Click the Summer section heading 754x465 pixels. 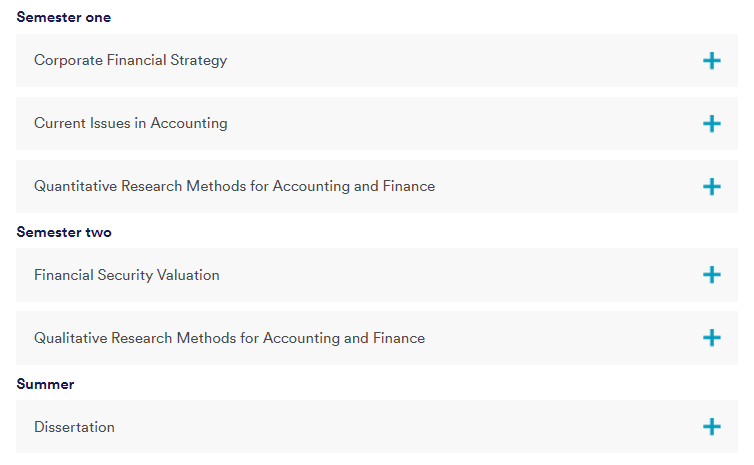tap(45, 384)
